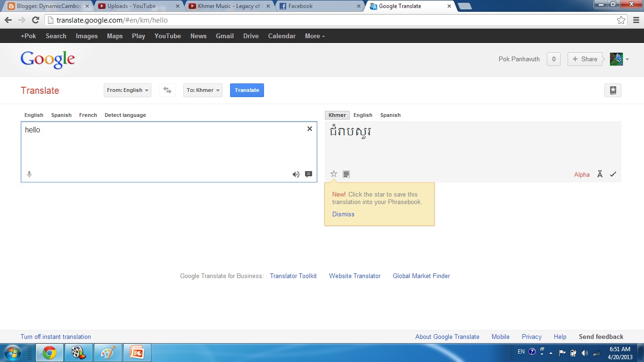
Task: Open Chrome from the taskbar
Action: click(x=50, y=353)
